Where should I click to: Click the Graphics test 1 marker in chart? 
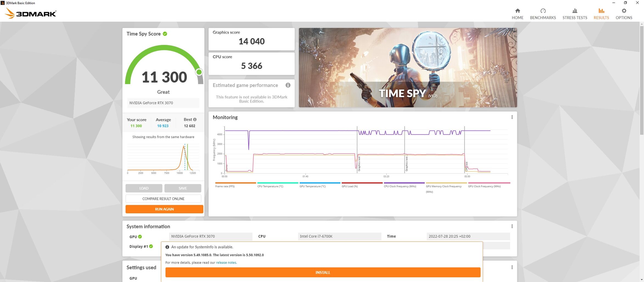pyautogui.click(x=359, y=164)
